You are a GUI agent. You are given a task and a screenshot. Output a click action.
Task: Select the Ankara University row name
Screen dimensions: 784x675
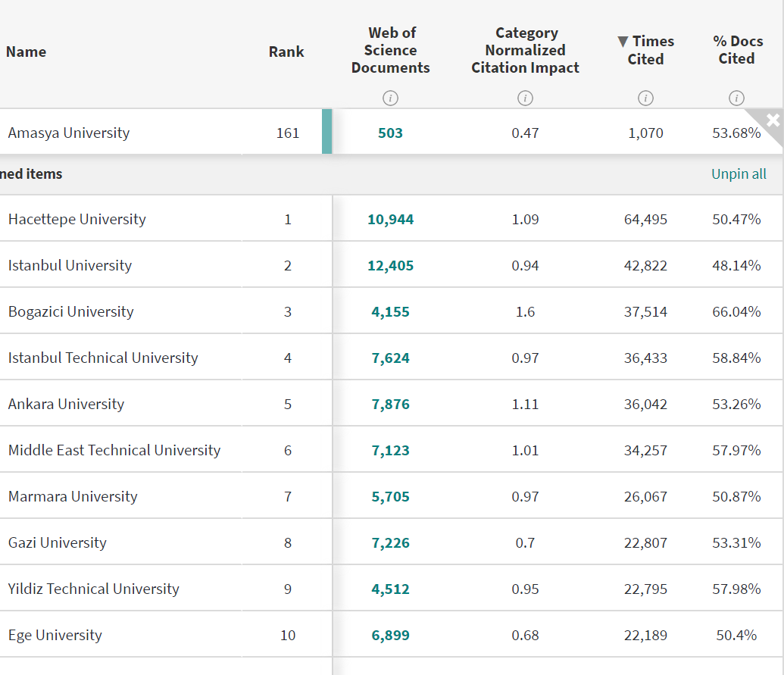pos(66,404)
